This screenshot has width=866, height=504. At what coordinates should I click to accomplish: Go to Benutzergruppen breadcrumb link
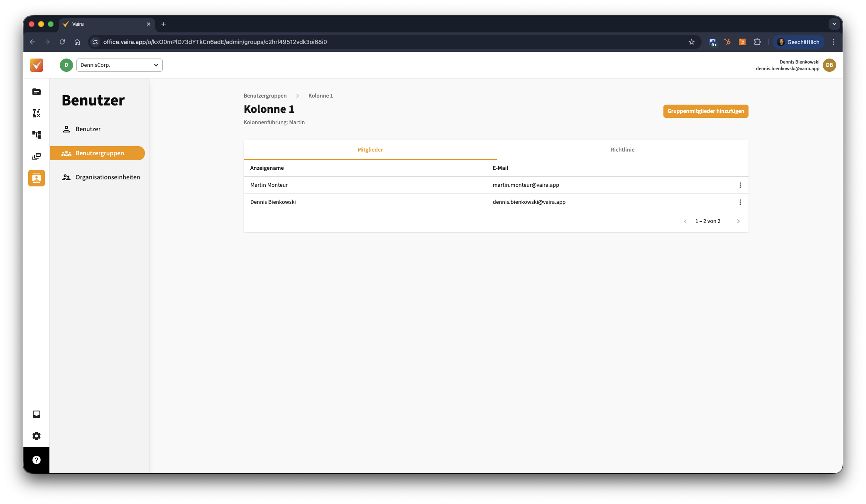[265, 96]
